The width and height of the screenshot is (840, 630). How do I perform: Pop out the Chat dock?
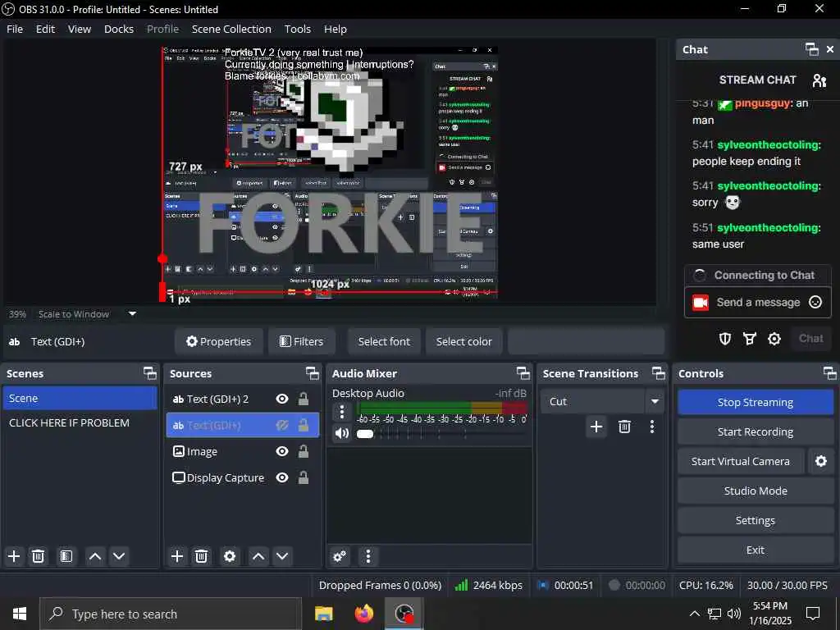tap(811, 49)
